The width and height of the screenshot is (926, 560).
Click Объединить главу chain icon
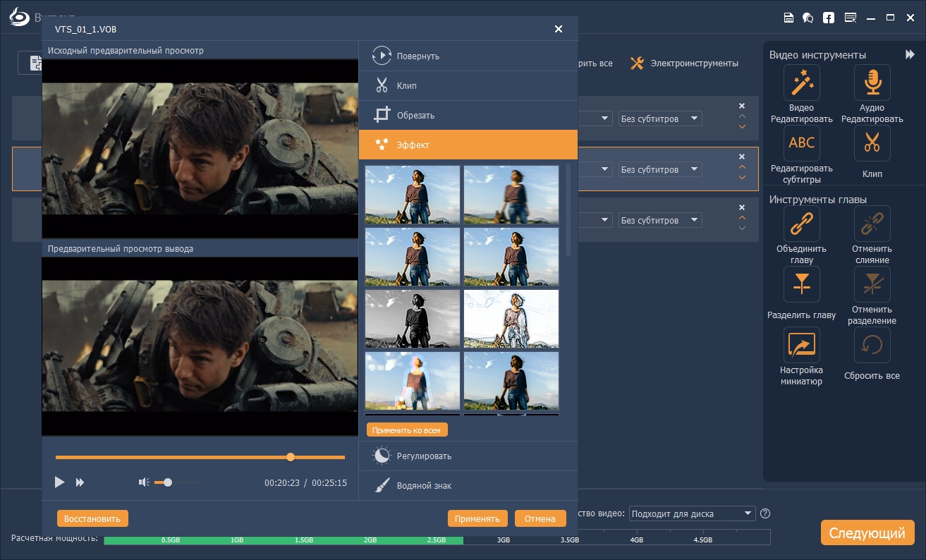click(801, 224)
